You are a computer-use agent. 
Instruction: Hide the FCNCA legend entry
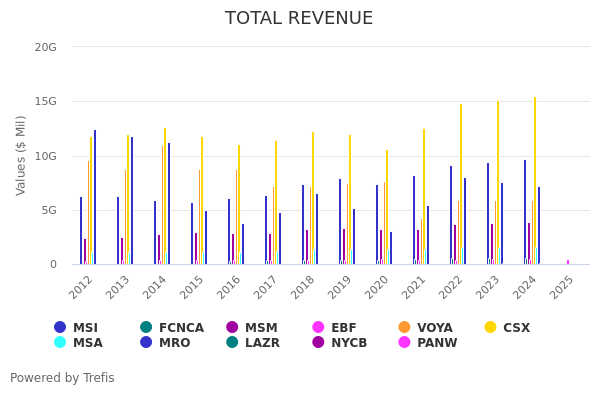171,328
